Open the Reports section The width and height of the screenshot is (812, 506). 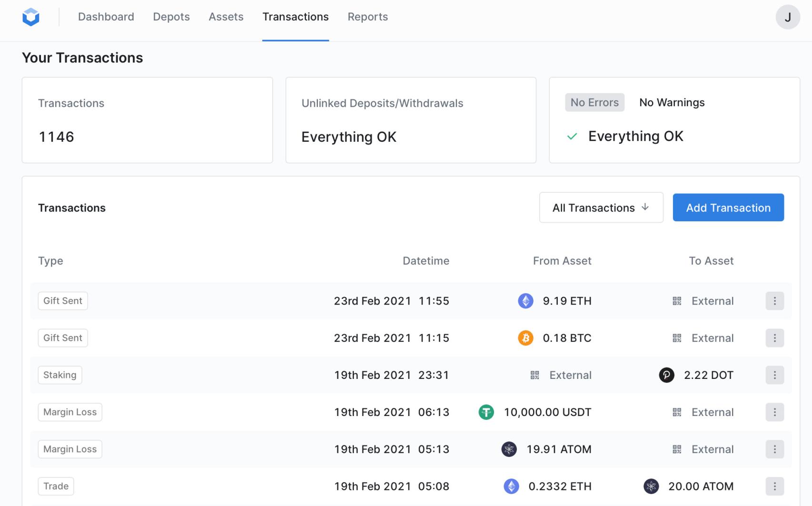pos(367,17)
